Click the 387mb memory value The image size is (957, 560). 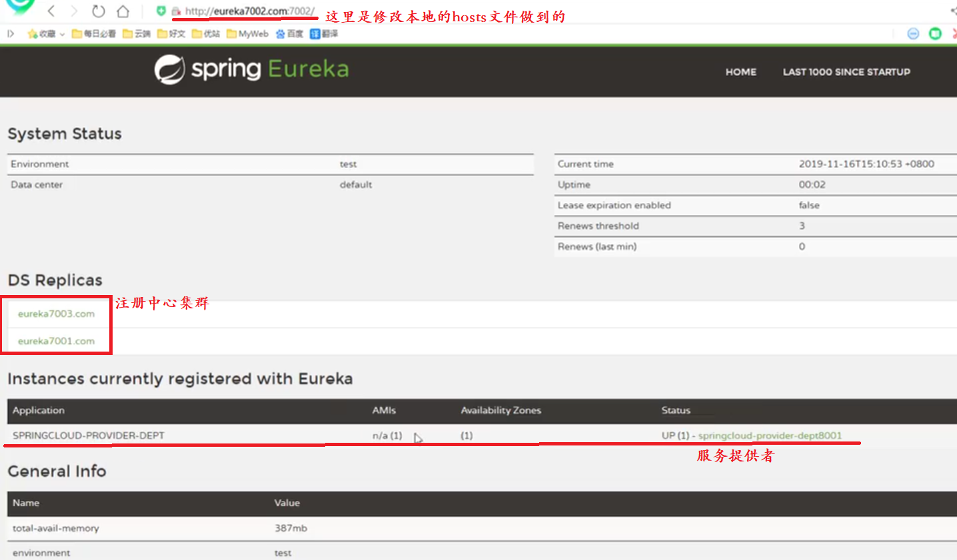click(x=291, y=528)
